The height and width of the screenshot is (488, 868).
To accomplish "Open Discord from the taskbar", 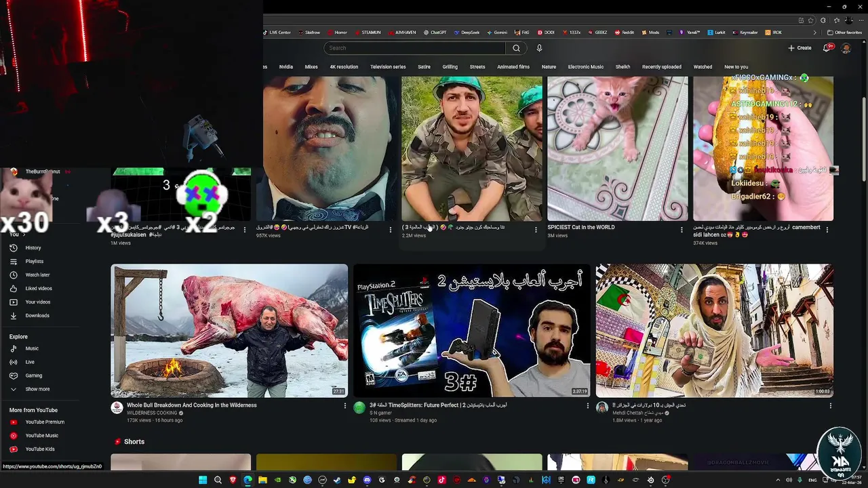I will pos(367,480).
